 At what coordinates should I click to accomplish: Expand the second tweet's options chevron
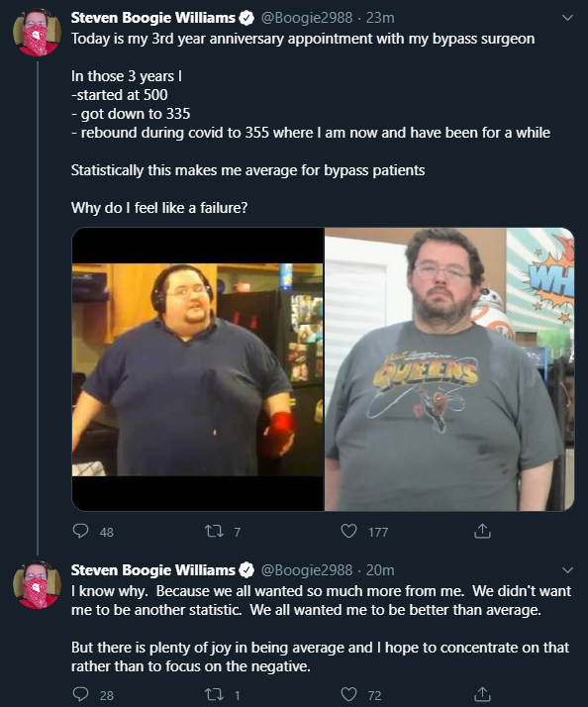(568, 570)
